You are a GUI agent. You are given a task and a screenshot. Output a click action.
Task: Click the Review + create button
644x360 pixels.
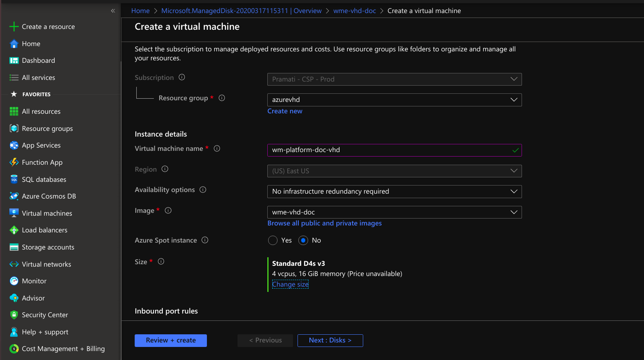pyautogui.click(x=171, y=340)
